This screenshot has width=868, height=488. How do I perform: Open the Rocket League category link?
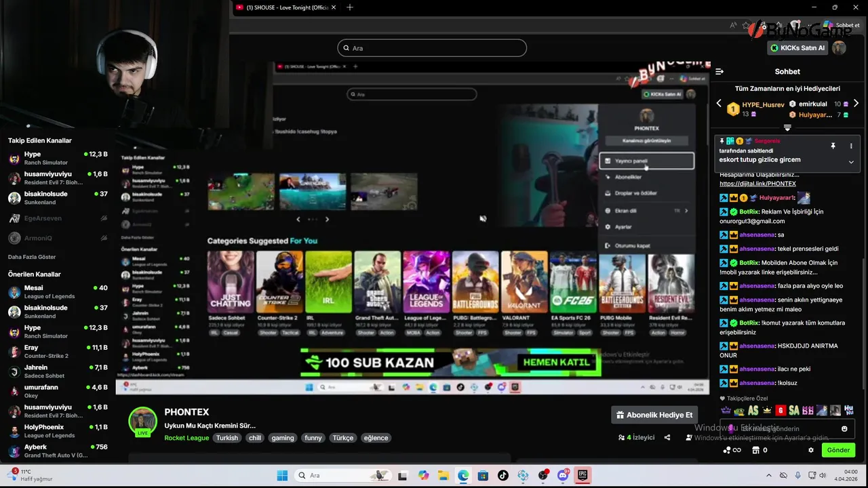point(186,438)
